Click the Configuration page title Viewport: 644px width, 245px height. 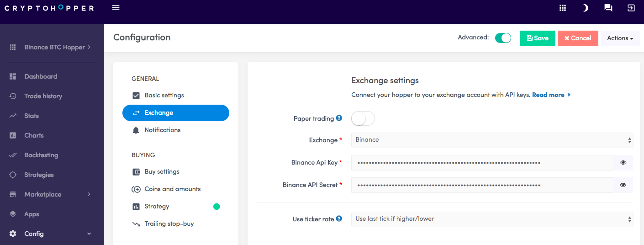coord(142,37)
